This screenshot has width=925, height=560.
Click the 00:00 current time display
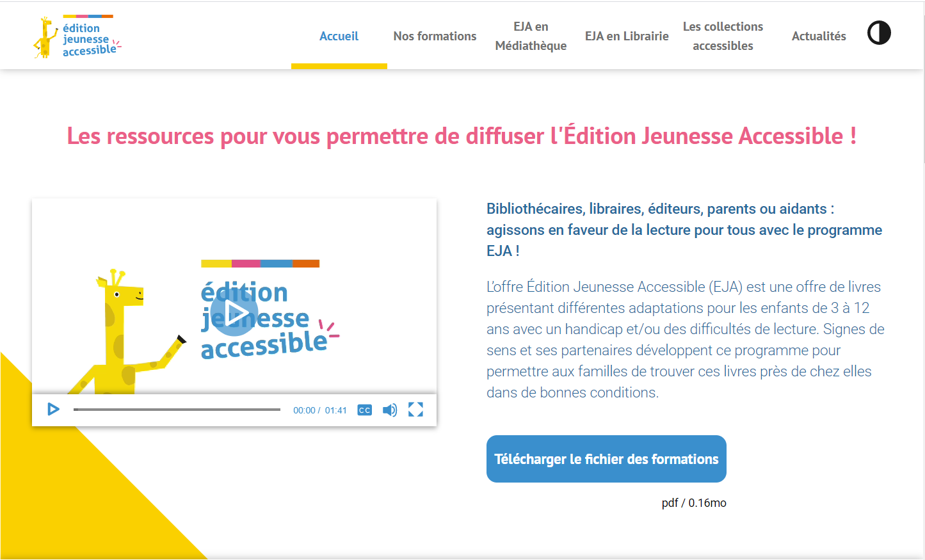click(304, 410)
